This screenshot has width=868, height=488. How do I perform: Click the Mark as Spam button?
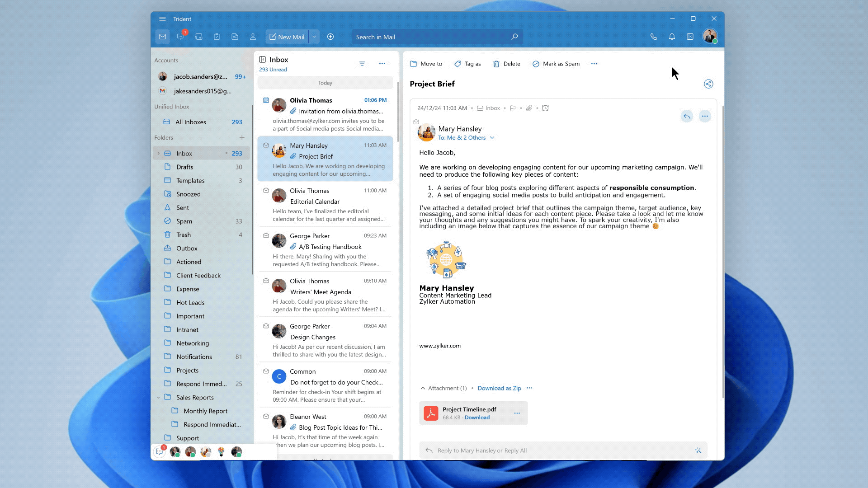[556, 64]
